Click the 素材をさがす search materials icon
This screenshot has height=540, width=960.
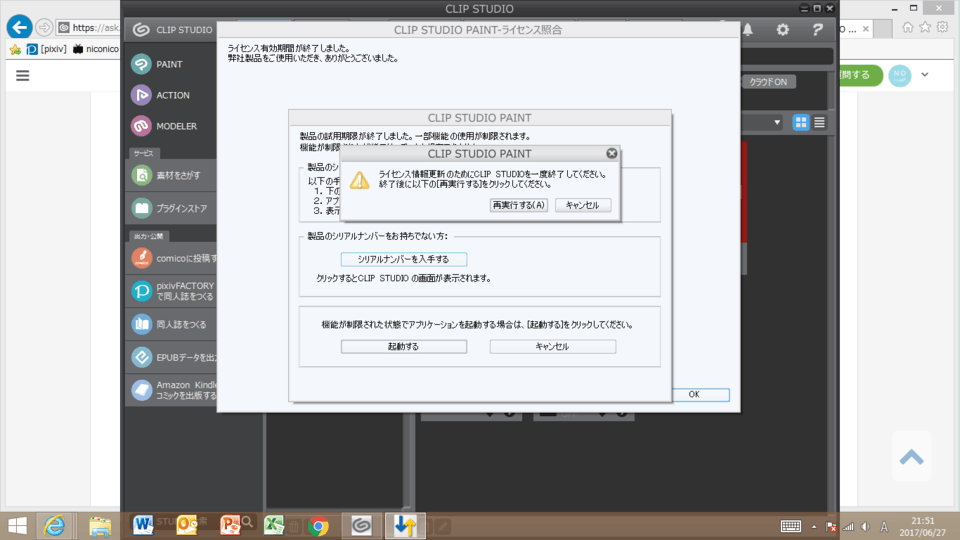coord(142,175)
